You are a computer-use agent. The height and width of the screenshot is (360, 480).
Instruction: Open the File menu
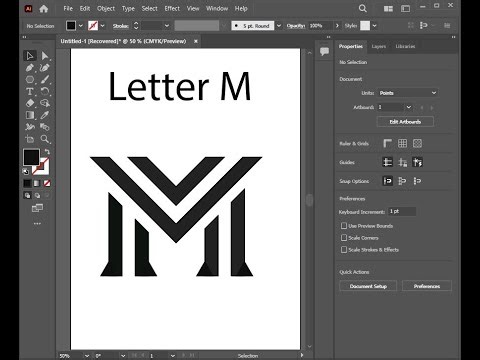click(x=68, y=9)
